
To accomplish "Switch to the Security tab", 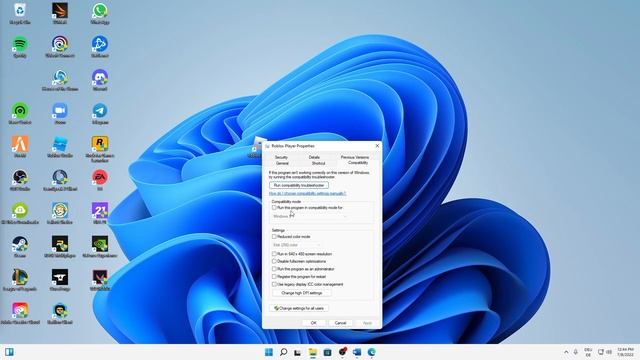I will coord(281,157).
